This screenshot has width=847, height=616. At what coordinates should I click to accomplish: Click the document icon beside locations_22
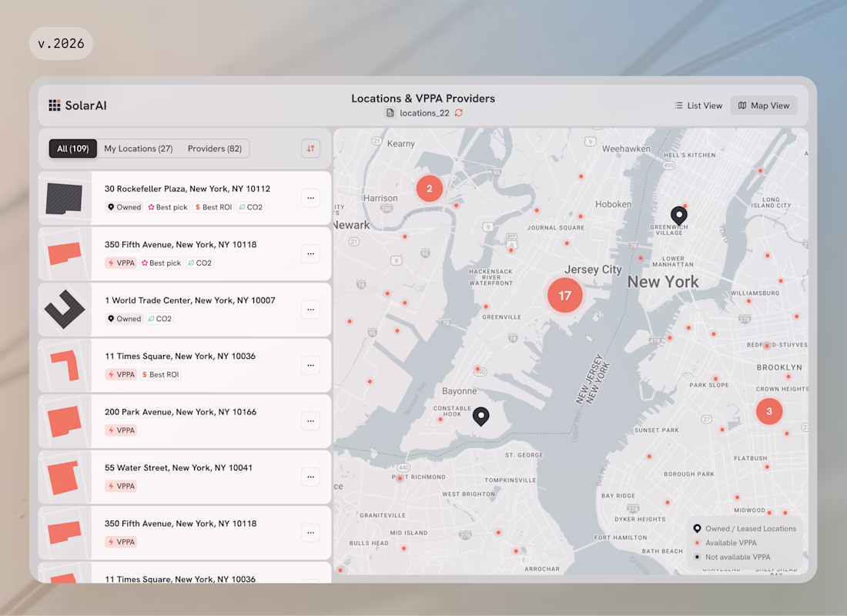(390, 113)
